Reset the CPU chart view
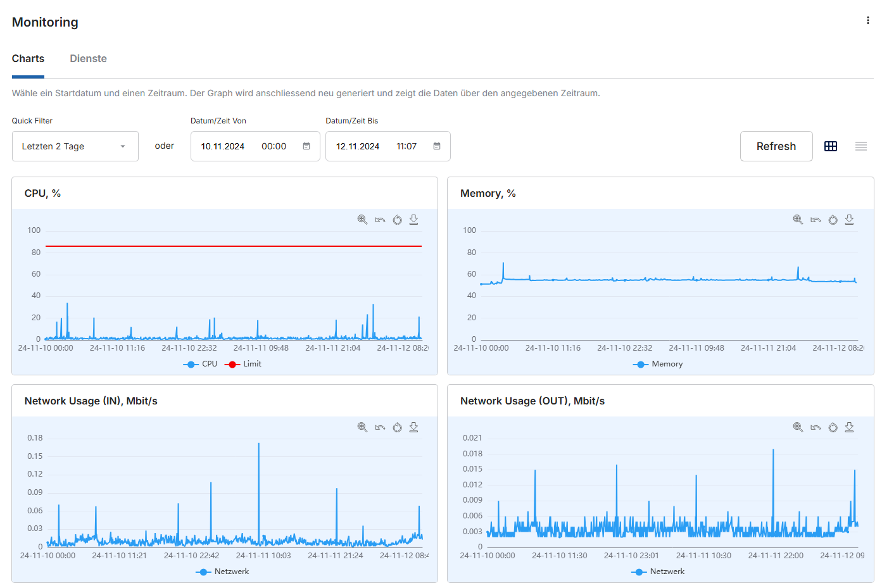The image size is (882, 588). click(397, 220)
